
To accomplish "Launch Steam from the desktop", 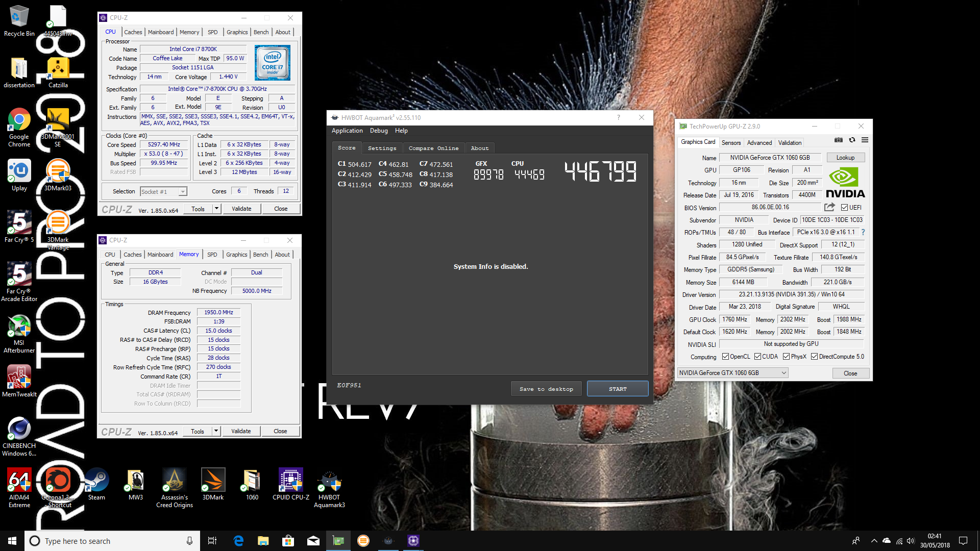I will pyautogui.click(x=96, y=485).
